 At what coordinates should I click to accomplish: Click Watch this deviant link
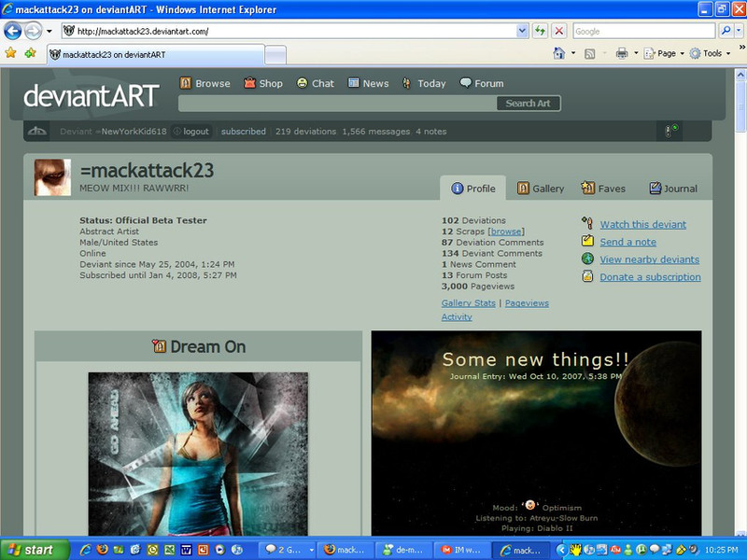tap(643, 224)
